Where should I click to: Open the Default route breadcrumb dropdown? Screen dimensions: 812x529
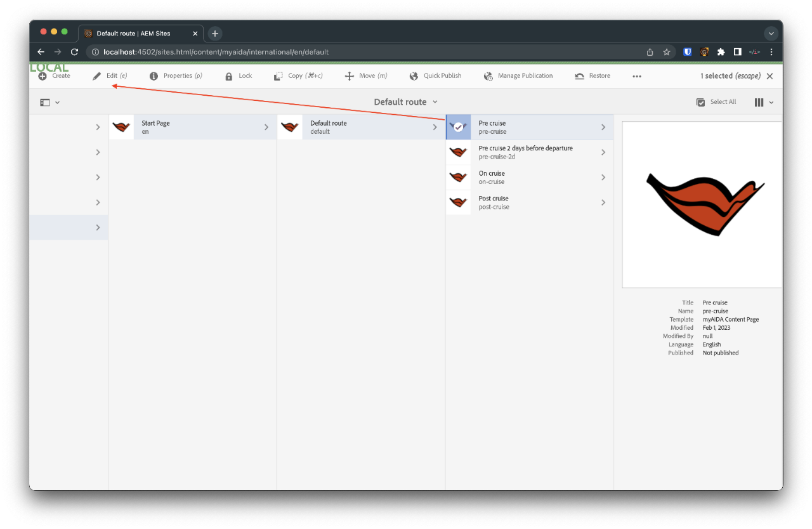point(406,102)
